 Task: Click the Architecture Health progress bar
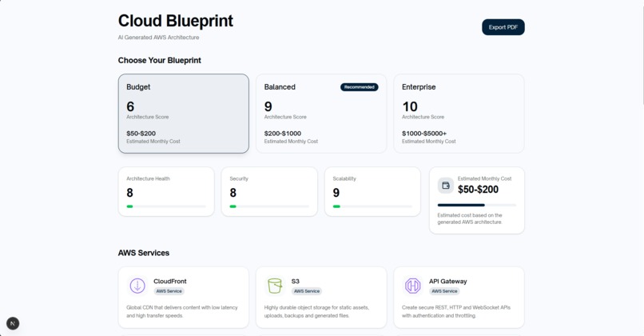(166, 206)
